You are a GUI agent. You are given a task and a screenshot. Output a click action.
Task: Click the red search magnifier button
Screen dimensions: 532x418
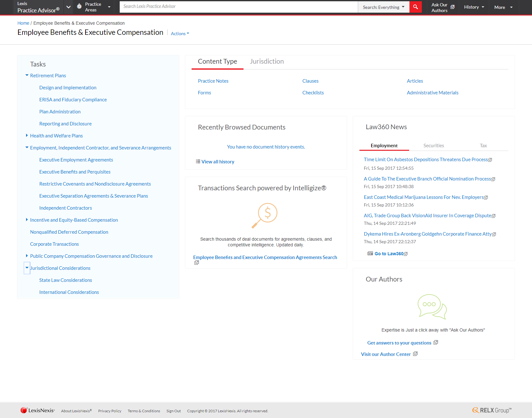pyautogui.click(x=415, y=7)
